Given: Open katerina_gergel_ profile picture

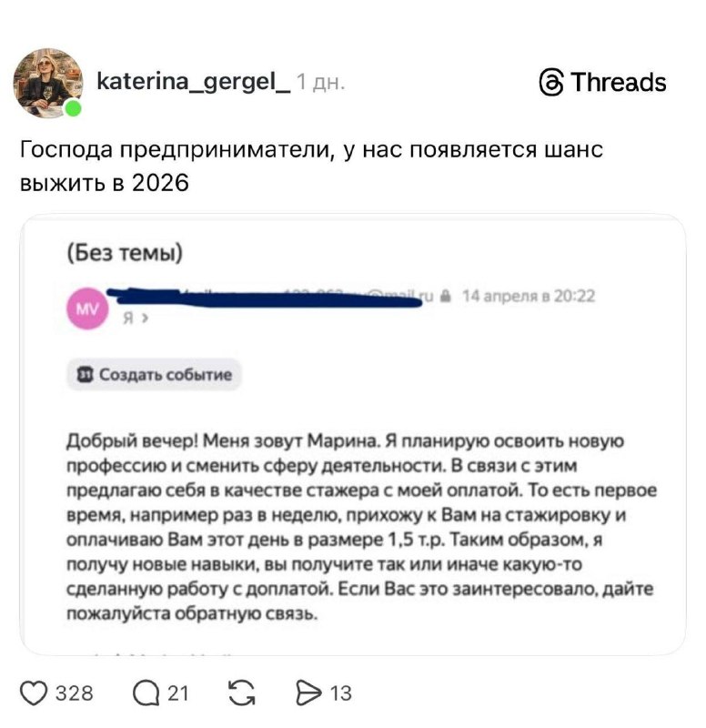Looking at the screenshot, I should [x=47, y=82].
